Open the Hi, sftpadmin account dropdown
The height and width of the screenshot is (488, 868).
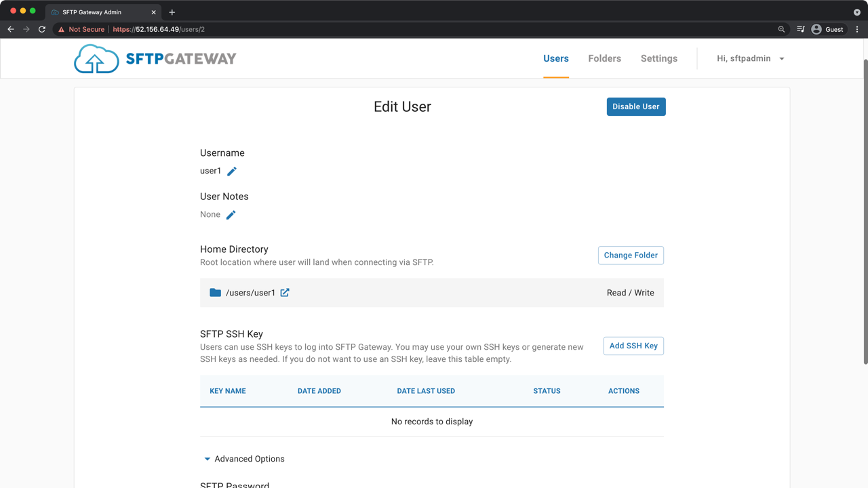coord(750,58)
